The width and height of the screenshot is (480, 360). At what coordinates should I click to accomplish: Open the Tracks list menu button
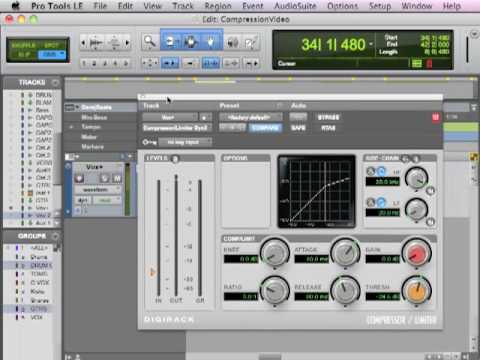point(56,82)
